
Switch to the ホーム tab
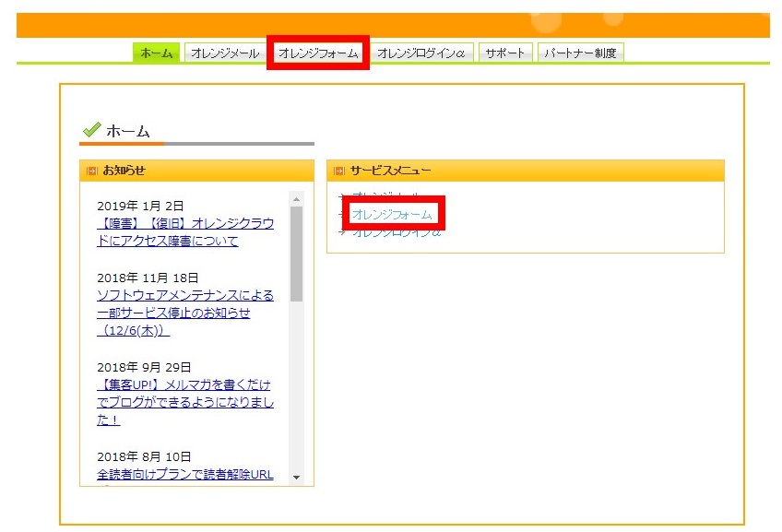(156, 53)
